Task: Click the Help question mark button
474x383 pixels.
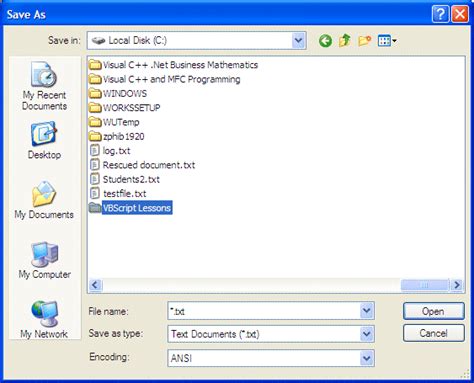Action: point(440,14)
